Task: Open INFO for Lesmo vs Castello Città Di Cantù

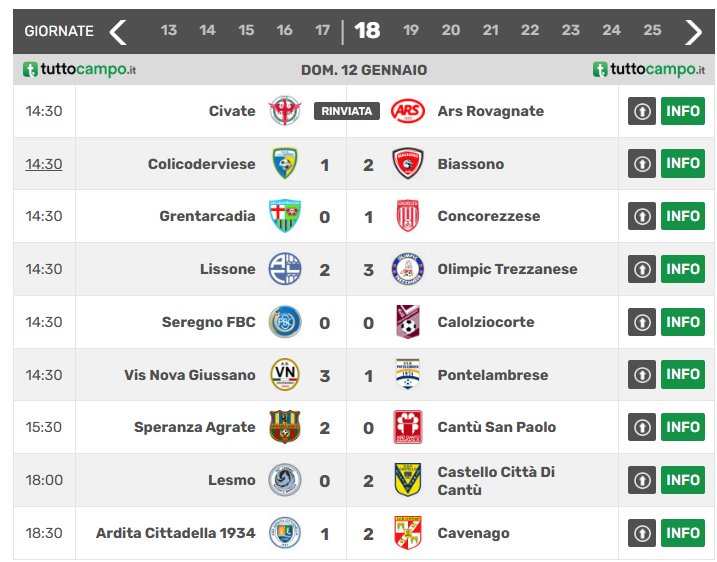Action: tap(682, 480)
